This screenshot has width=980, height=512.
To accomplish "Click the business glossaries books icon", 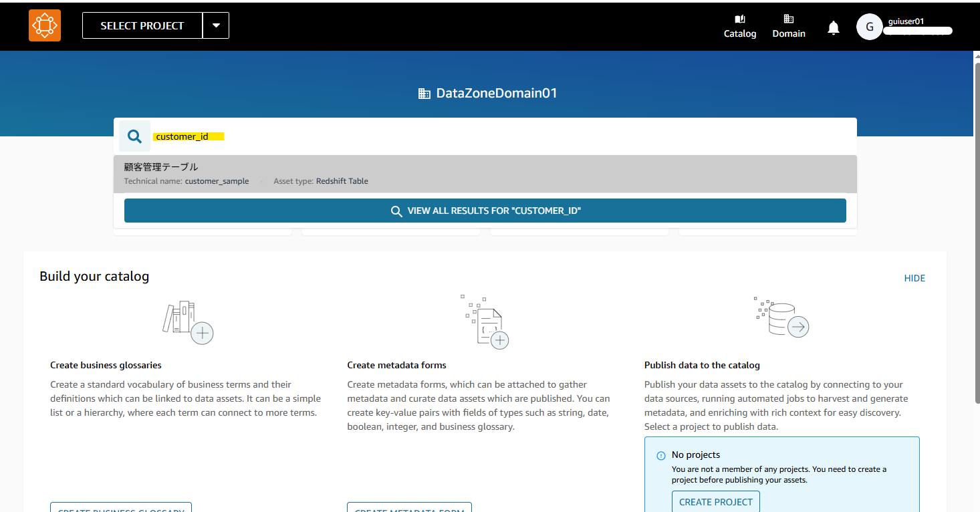I will point(188,324).
